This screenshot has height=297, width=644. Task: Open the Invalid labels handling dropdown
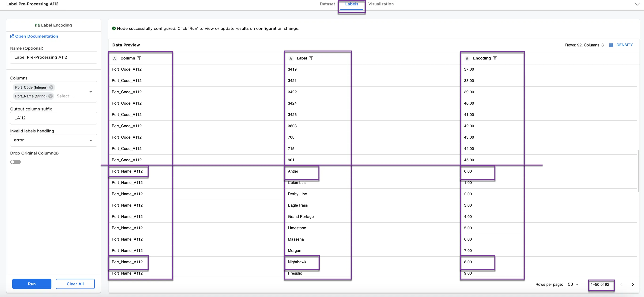[x=53, y=140]
